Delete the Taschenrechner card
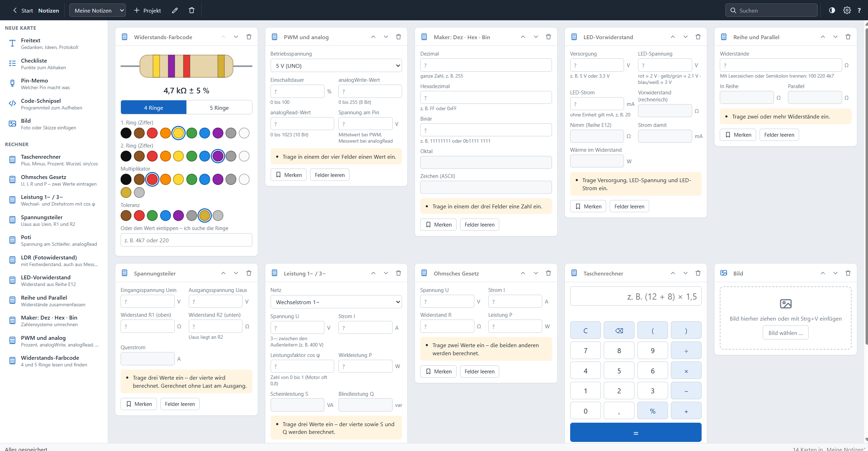Viewport: 868px width, 451px height. [698, 273]
